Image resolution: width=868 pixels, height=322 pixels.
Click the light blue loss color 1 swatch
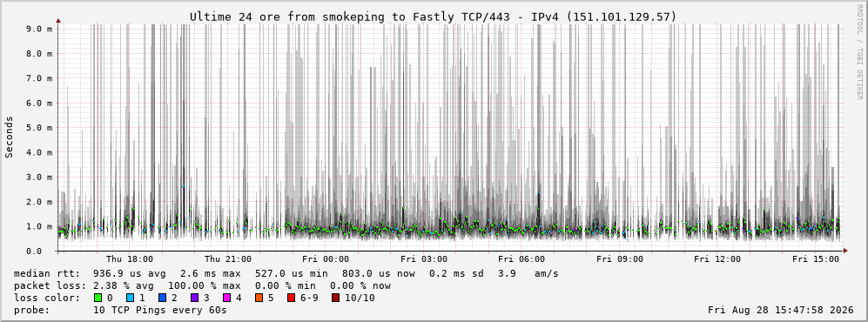tap(131, 298)
